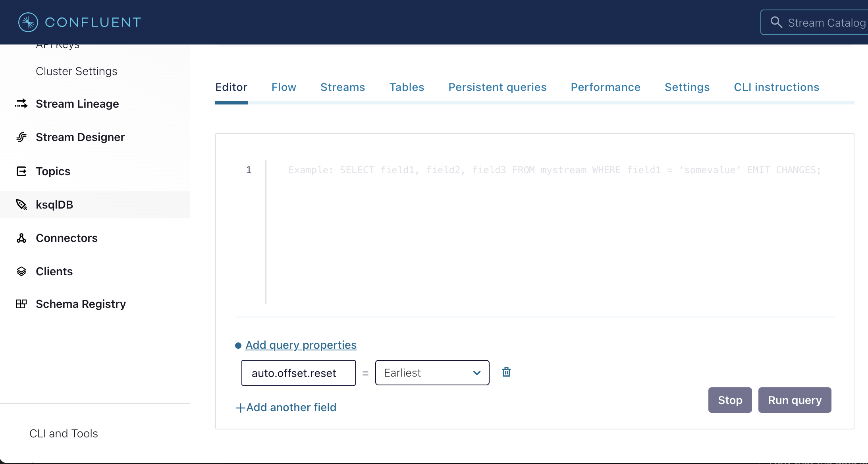The height and width of the screenshot is (464, 868).
Task: View the Performance tab
Action: click(x=606, y=87)
